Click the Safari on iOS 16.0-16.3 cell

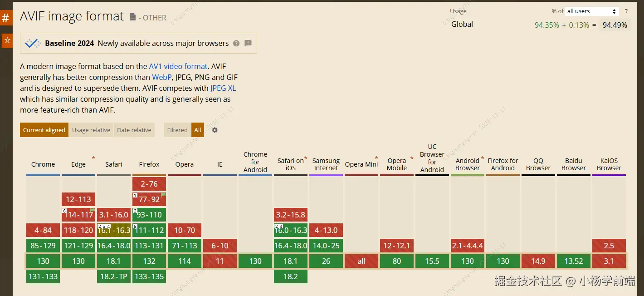click(291, 230)
